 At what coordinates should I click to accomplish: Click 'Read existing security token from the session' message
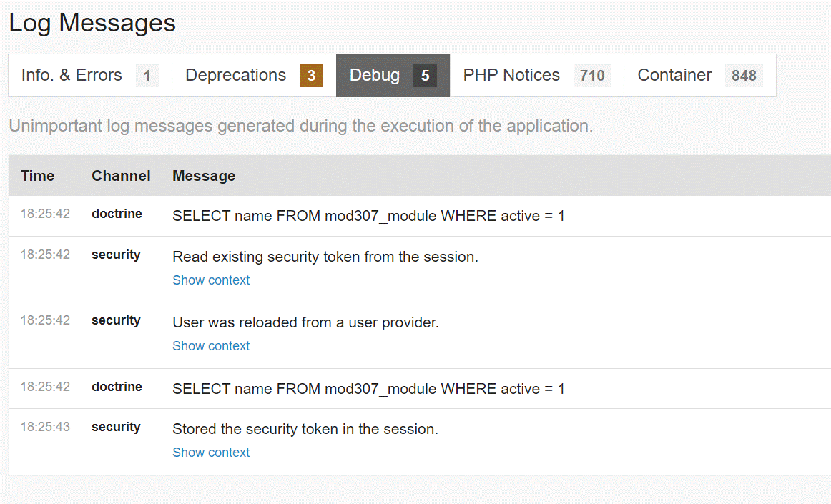(325, 257)
